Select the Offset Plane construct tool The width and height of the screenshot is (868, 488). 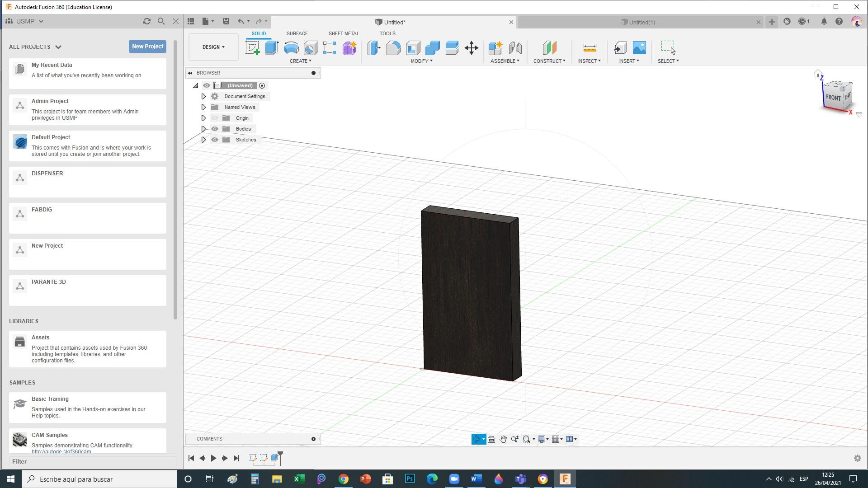click(x=549, y=48)
